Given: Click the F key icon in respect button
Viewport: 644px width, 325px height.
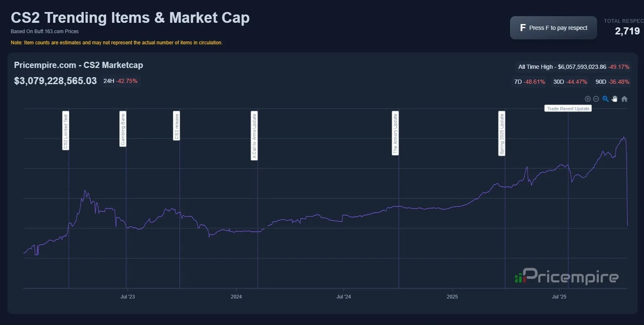Looking at the screenshot, I should 522,27.
